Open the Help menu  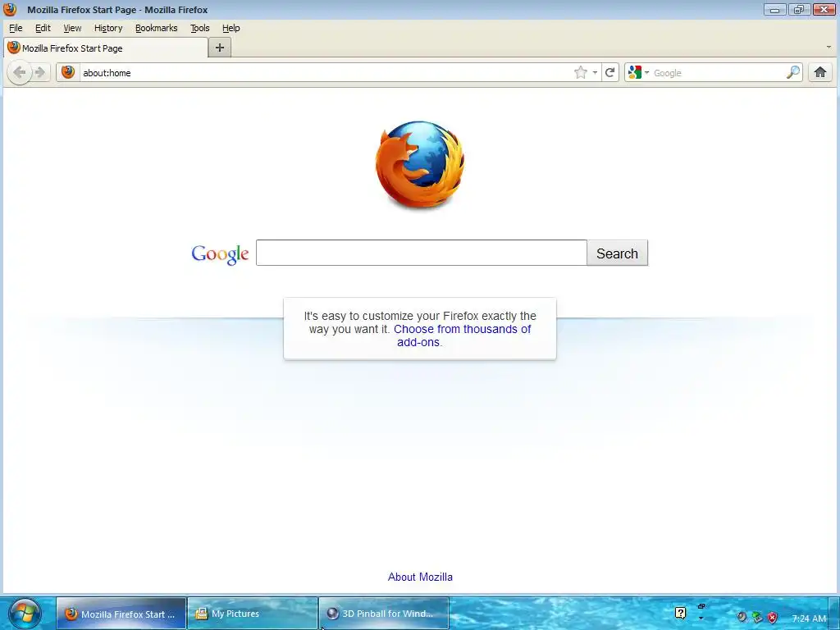coord(231,28)
